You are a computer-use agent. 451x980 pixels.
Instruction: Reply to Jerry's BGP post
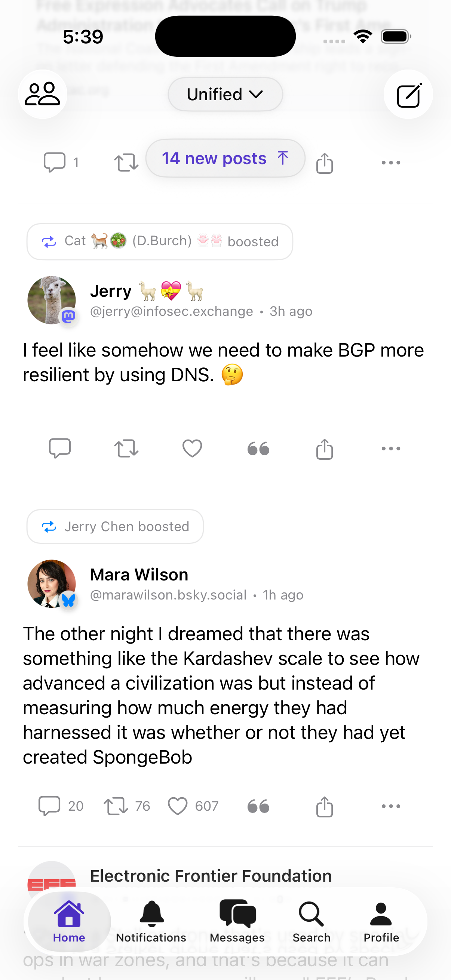point(60,448)
